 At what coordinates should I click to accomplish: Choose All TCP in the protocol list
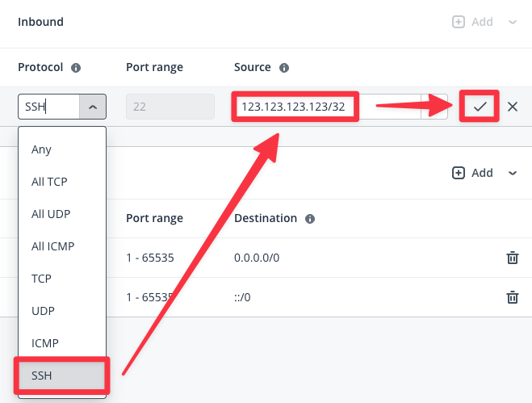pyautogui.click(x=49, y=182)
